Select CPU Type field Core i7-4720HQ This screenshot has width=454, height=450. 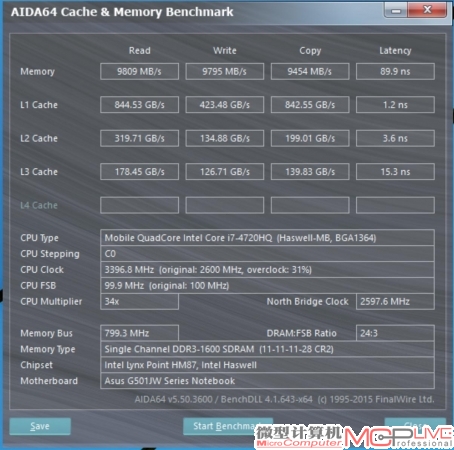[267, 238]
